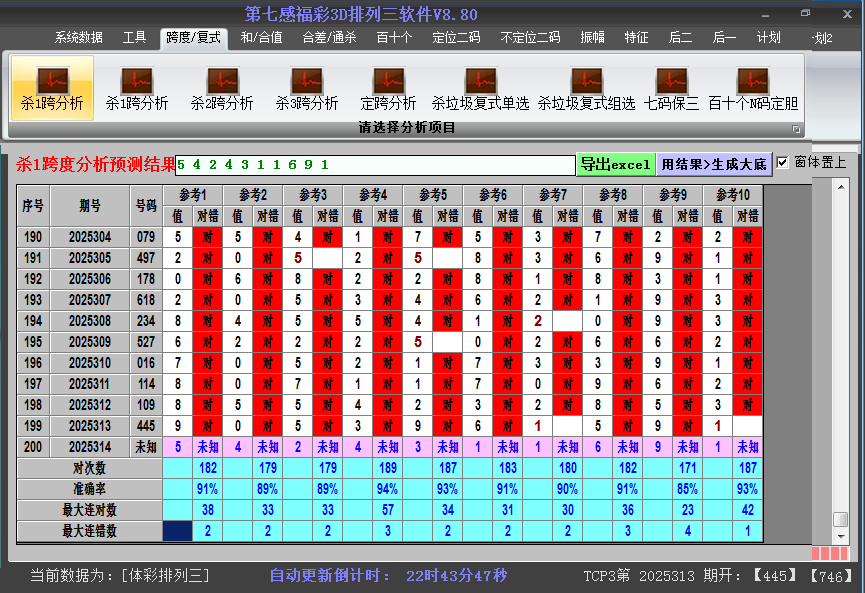
Task: Select the second 杀1跨分析 icon
Action: click(x=138, y=85)
